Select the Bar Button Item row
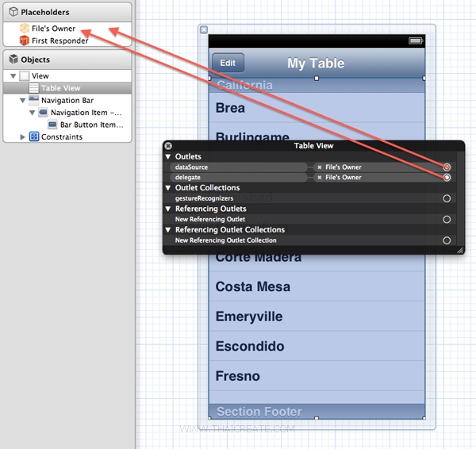Viewport: 476px width, 449px height. (67, 125)
